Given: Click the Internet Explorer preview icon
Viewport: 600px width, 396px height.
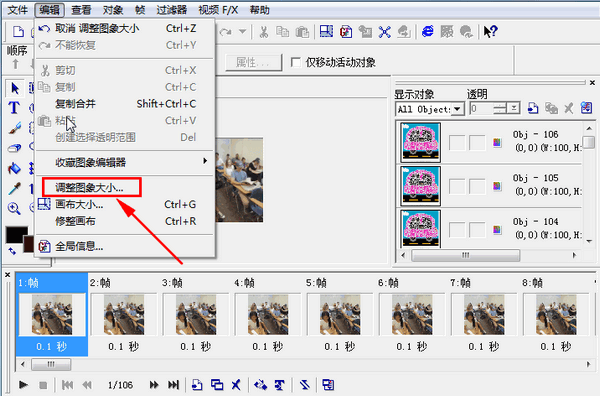Looking at the screenshot, I should 427,31.
